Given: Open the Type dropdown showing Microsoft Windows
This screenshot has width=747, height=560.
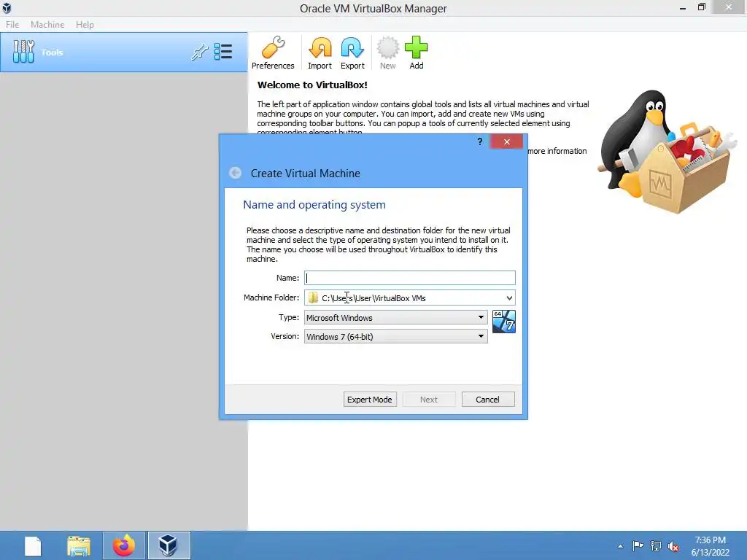Looking at the screenshot, I should click(396, 317).
